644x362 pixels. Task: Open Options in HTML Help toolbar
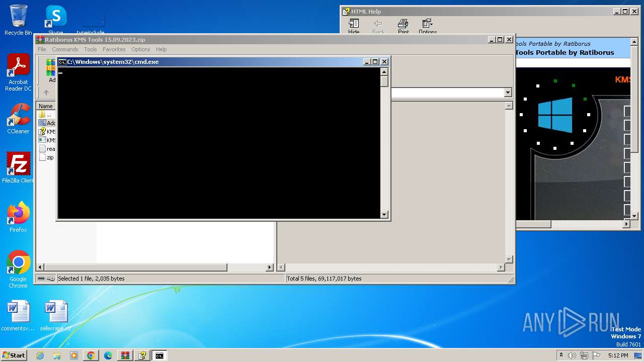click(x=428, y=27)
